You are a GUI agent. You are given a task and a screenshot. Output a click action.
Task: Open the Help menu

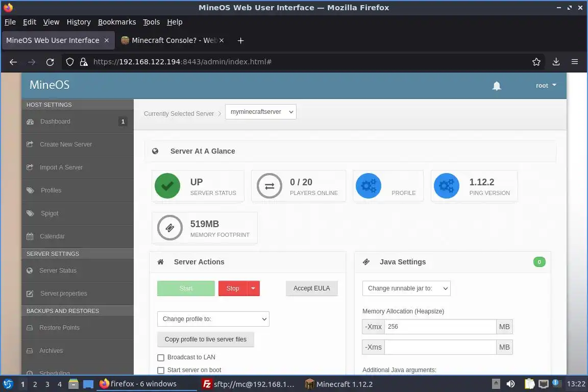point(175,22)
